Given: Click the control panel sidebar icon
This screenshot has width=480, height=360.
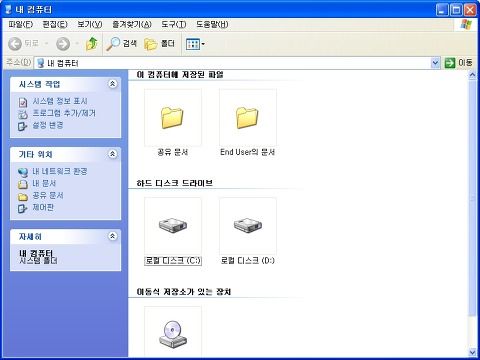Looking at the screenshot, I should point(23,209).
